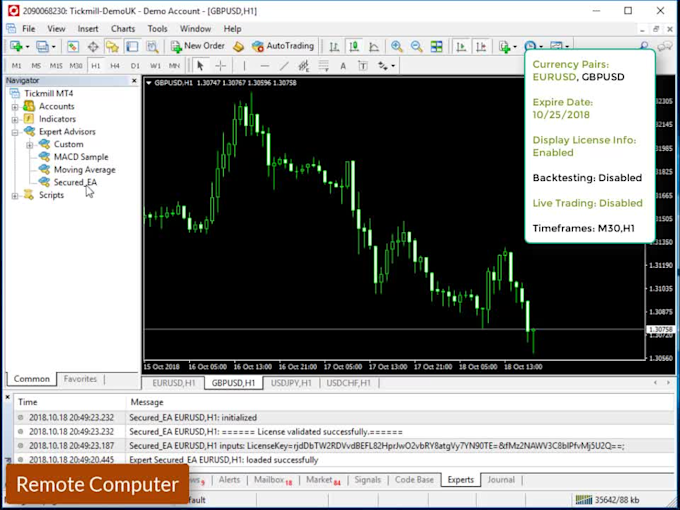
Task: Select the crosshair tool
Action: tap(221, 66)
